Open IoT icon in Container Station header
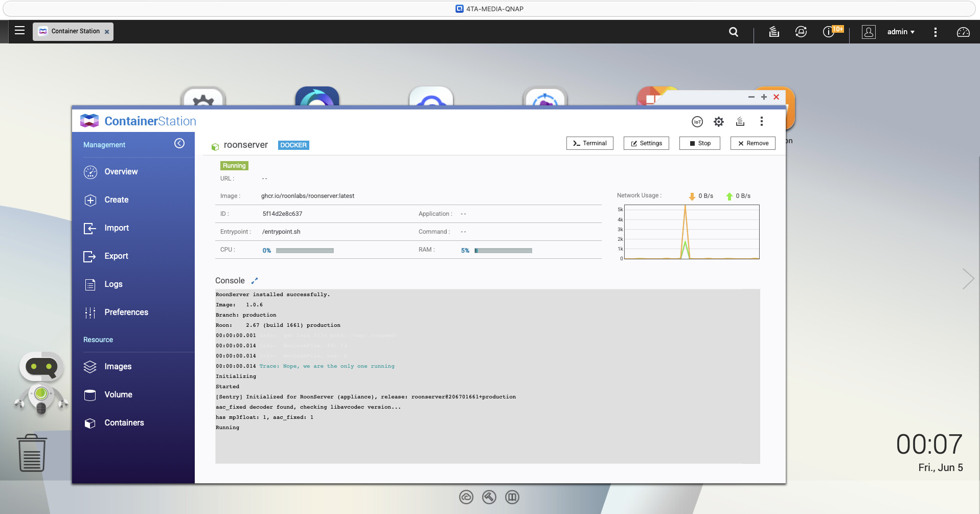Image resolution: width=980 pixels, height=514 pixels. tap(697, 122)
